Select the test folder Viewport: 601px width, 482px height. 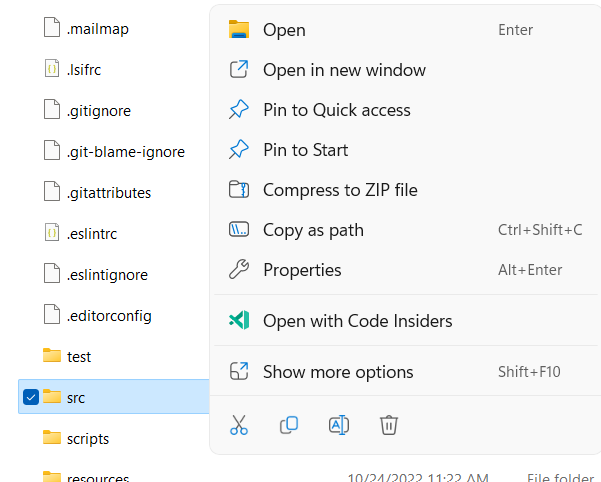[x=78, y=356]
